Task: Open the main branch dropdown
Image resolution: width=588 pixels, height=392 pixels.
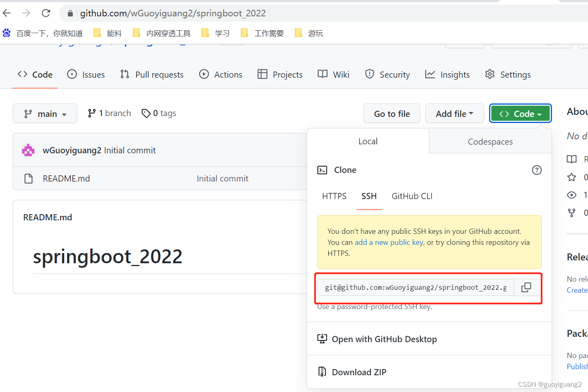Action: (x=45, y=114)
